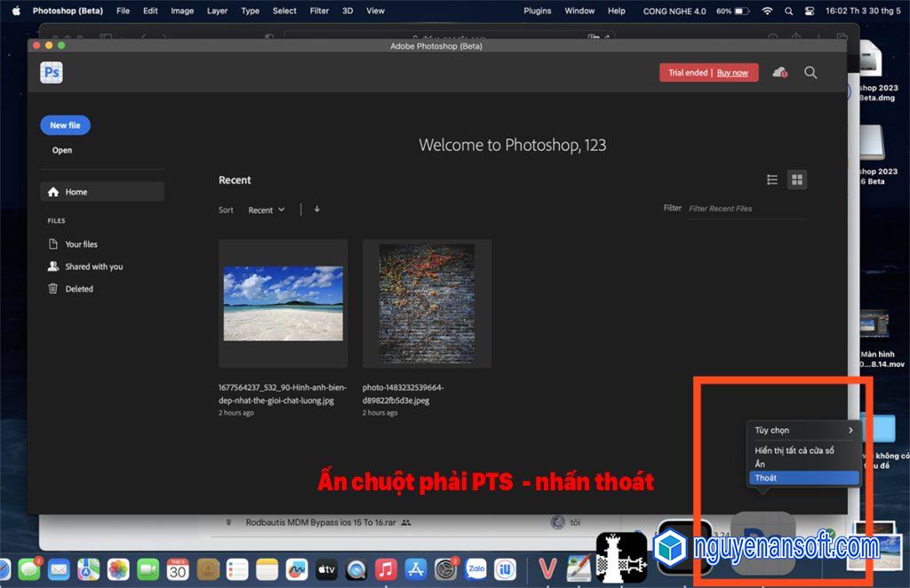
Task: Open the Image menu
Action: (x=182, y=11)
